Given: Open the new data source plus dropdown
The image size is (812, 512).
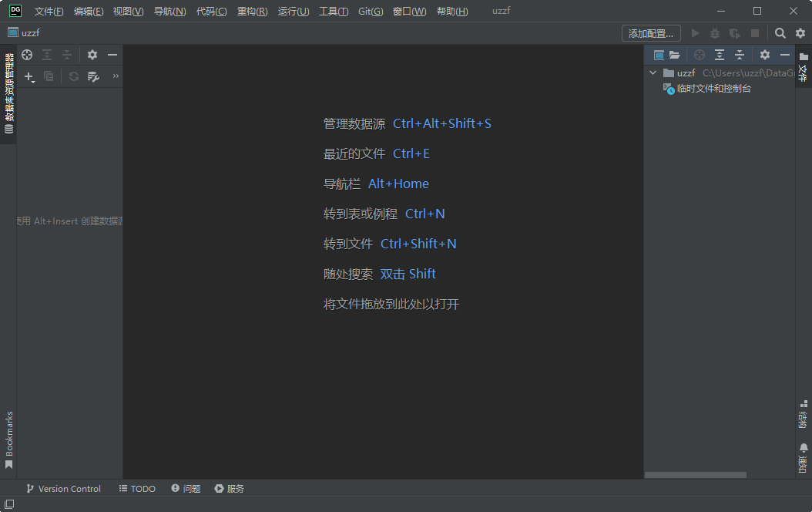Looking at the screenshot, I should [x=29, y=76].
